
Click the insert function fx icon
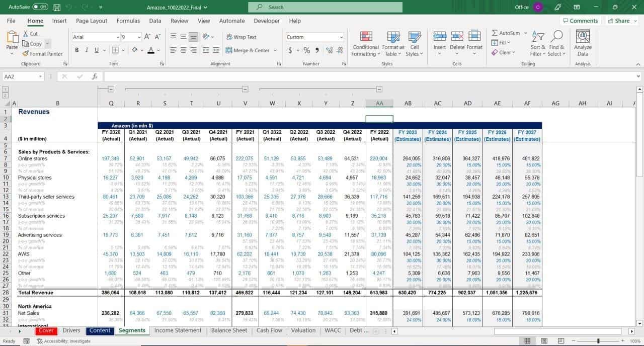coord(95,76)
